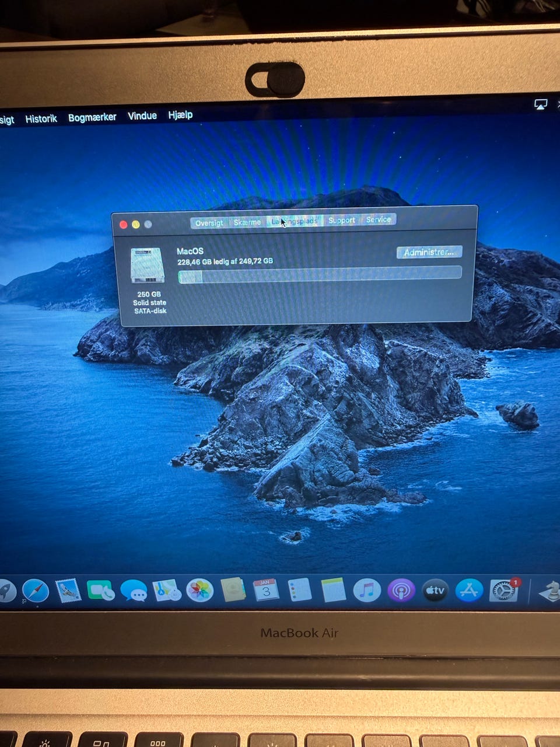This screenshot has height=747, width=560.
Task: Switch to the Skærme tab
Action: (247, 222)
